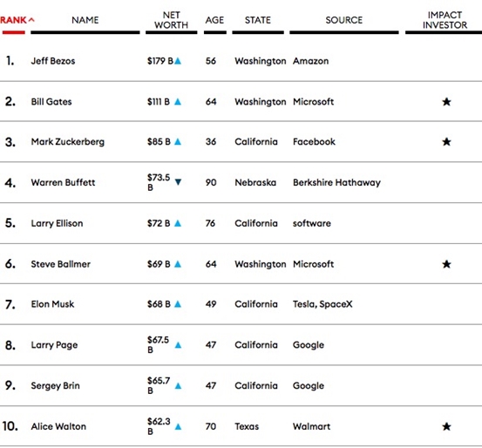Click the blue arrow beside Sergey Brin's $65.7 B

click(x=178, y=385)
